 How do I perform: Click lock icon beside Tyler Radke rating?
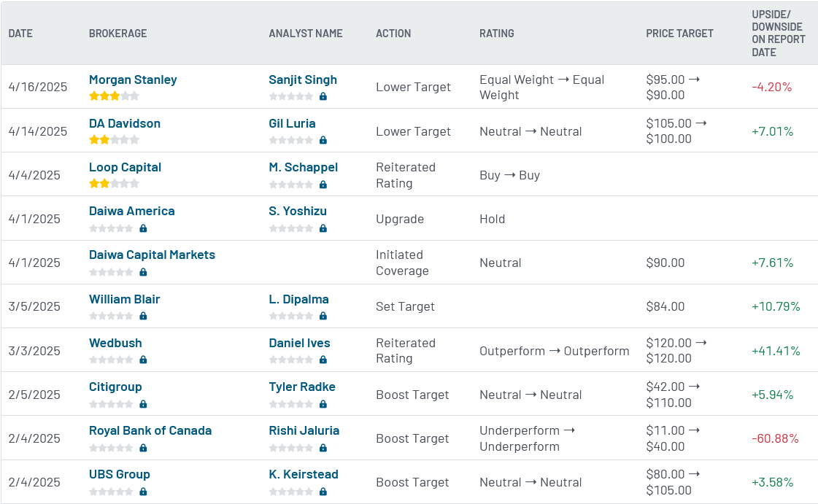coord(323,403)
